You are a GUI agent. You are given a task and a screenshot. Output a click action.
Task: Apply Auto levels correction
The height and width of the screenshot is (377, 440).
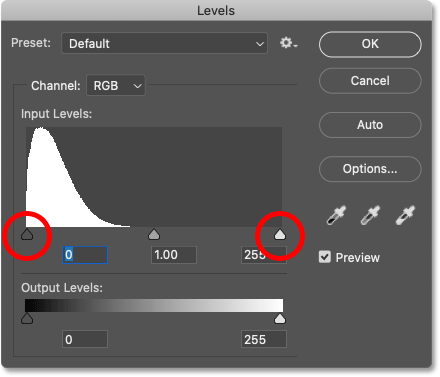point(370,125)
